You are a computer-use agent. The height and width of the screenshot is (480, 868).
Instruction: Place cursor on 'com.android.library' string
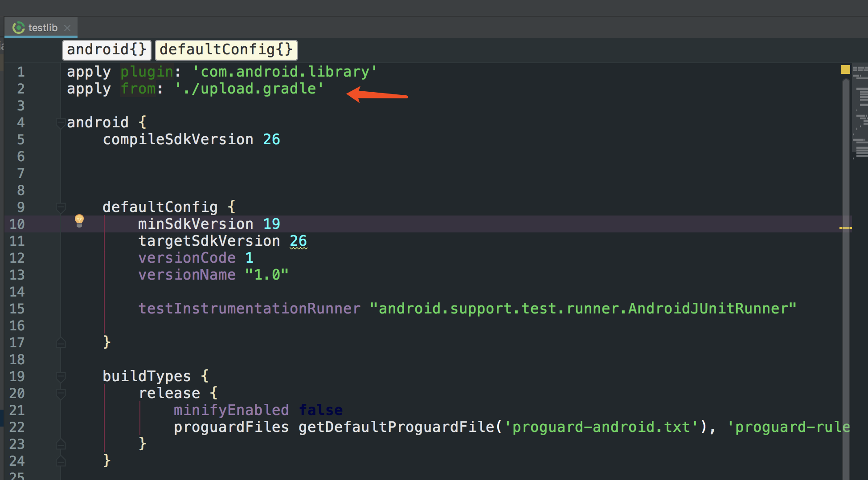pos(285,72)
